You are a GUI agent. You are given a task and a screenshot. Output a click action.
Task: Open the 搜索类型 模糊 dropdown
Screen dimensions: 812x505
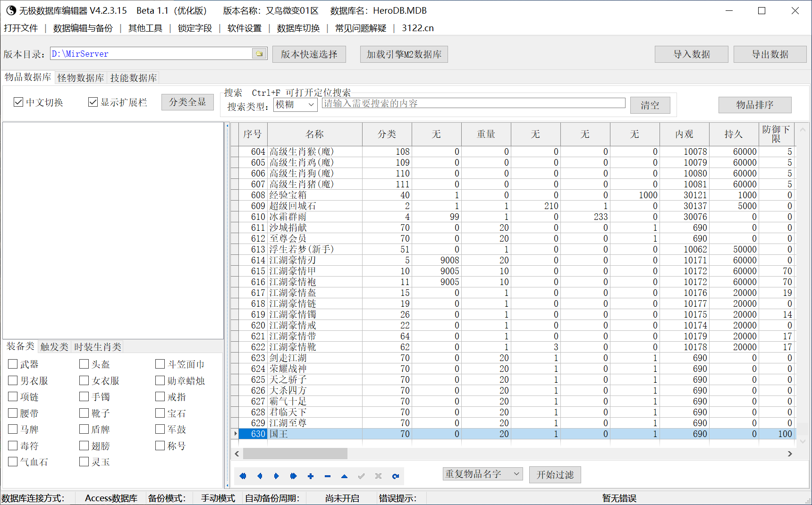(296, 105)
